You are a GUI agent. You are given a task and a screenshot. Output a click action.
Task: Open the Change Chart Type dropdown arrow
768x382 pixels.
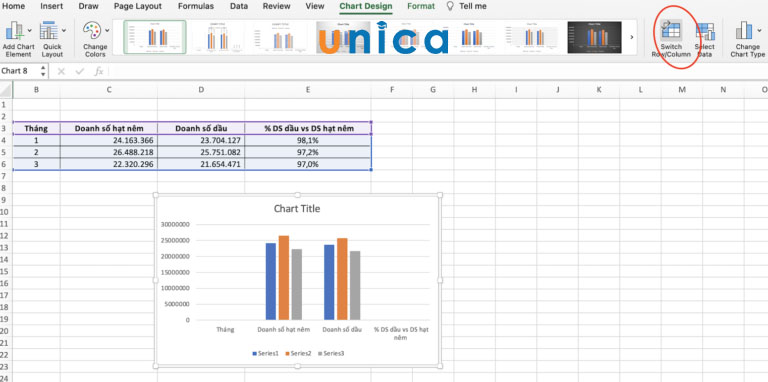click(759, 30)
